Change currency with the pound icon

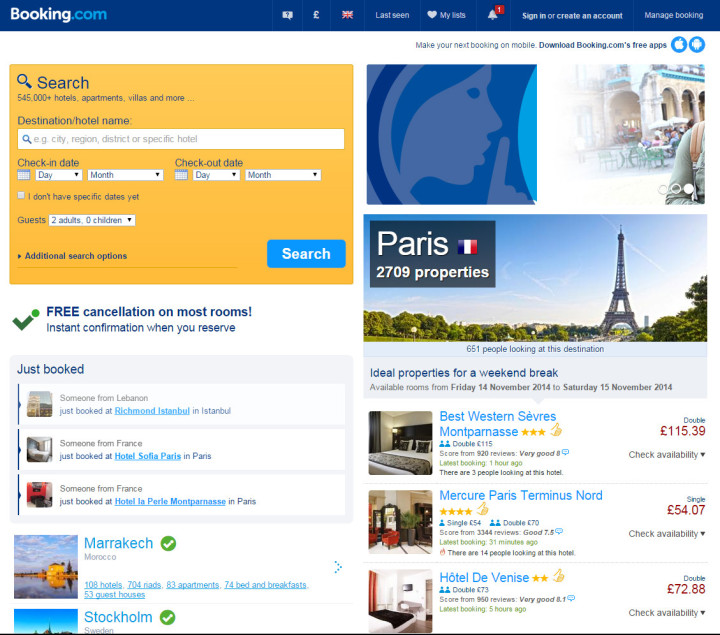point(316,15)
